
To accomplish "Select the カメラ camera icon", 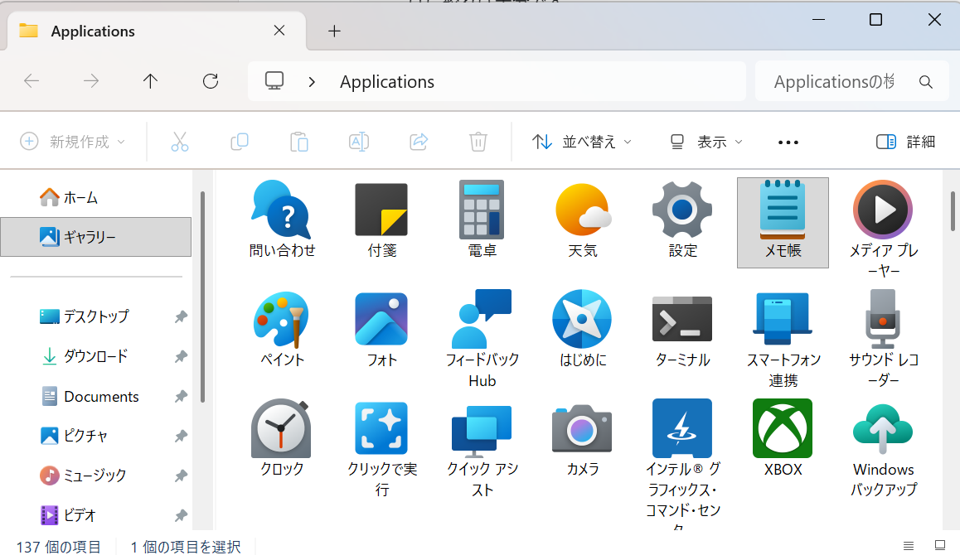I will [x=582, y=428].
